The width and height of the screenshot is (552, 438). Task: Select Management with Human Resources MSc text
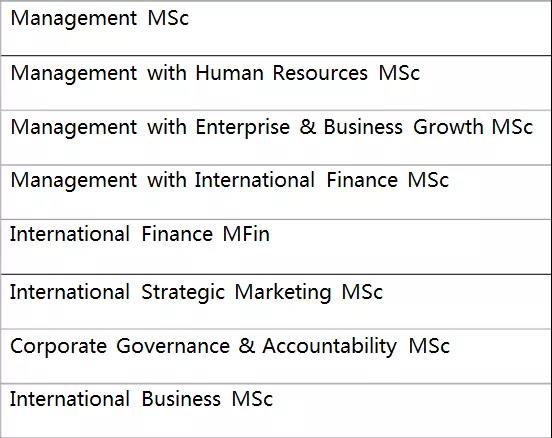point(215,74)
